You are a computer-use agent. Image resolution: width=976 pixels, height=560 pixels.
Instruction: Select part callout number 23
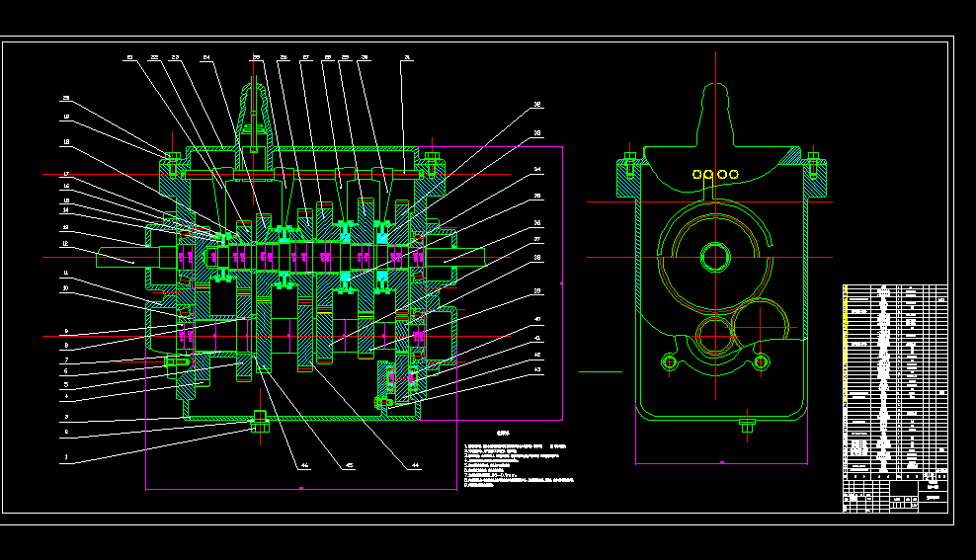tap(175, 58)
